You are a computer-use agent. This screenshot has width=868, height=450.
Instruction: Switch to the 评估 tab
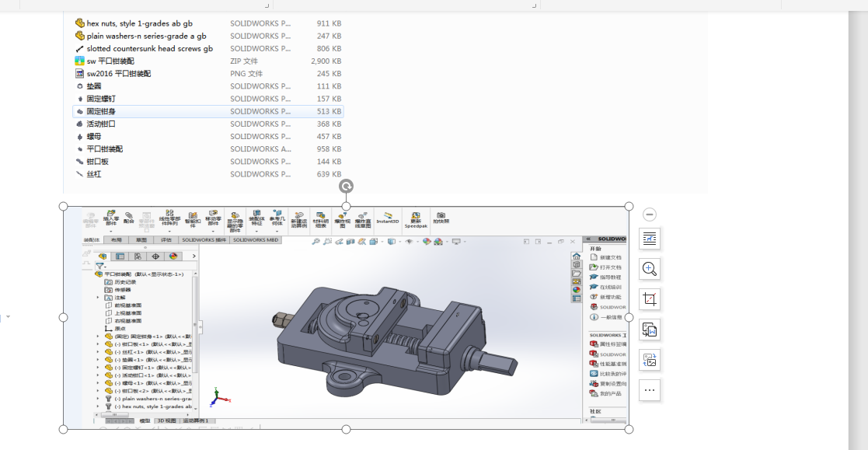pyautogui.click(x=166, y=241)
